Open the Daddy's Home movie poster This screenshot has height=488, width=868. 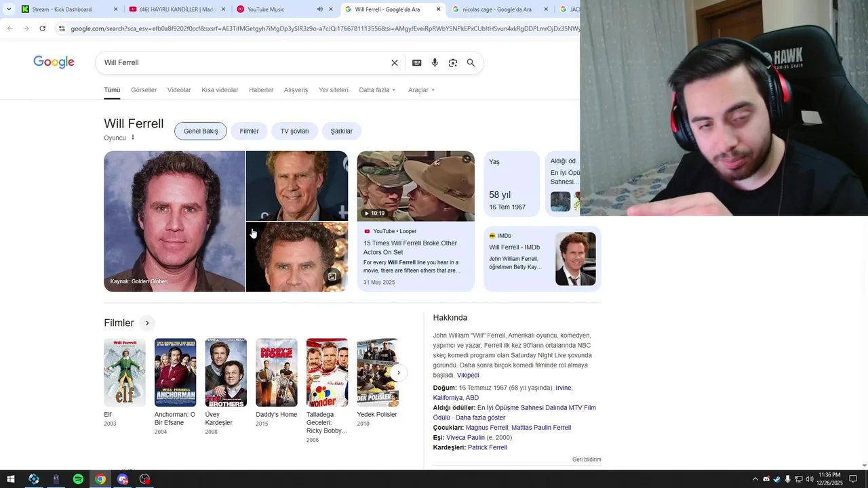tap(277, 373)
